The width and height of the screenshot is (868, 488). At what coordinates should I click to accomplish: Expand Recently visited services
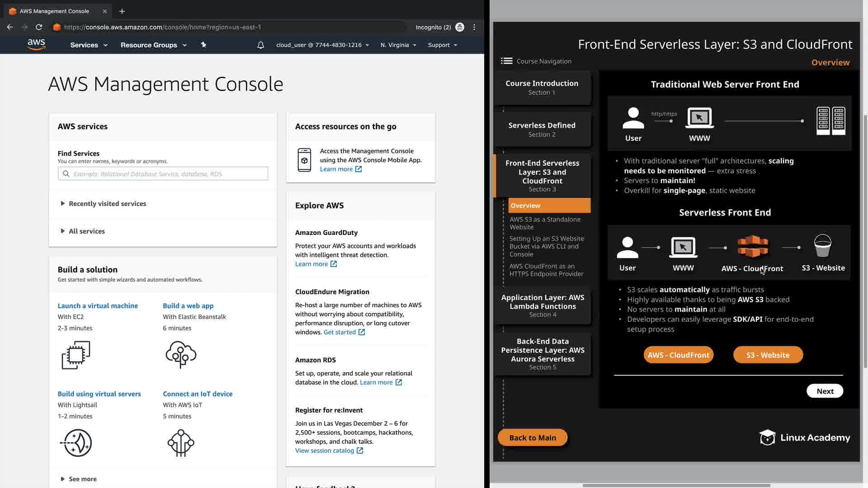(x=107, y=204)
